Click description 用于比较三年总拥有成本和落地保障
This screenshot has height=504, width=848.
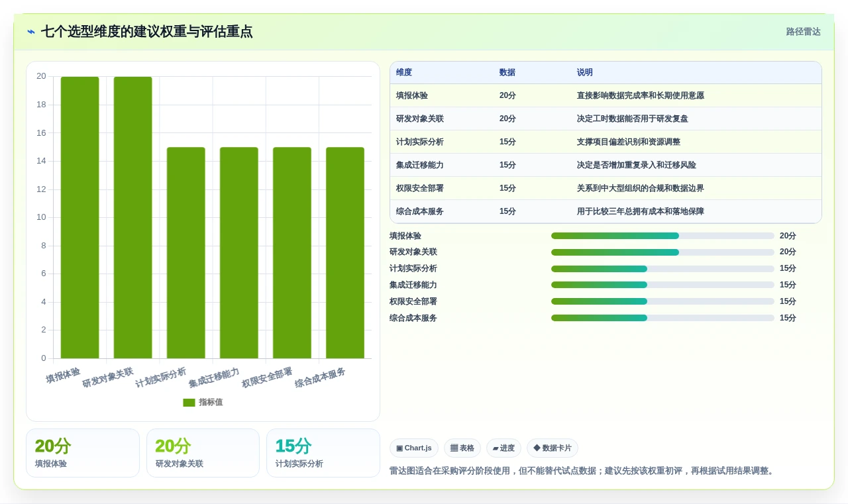point(641,211)
